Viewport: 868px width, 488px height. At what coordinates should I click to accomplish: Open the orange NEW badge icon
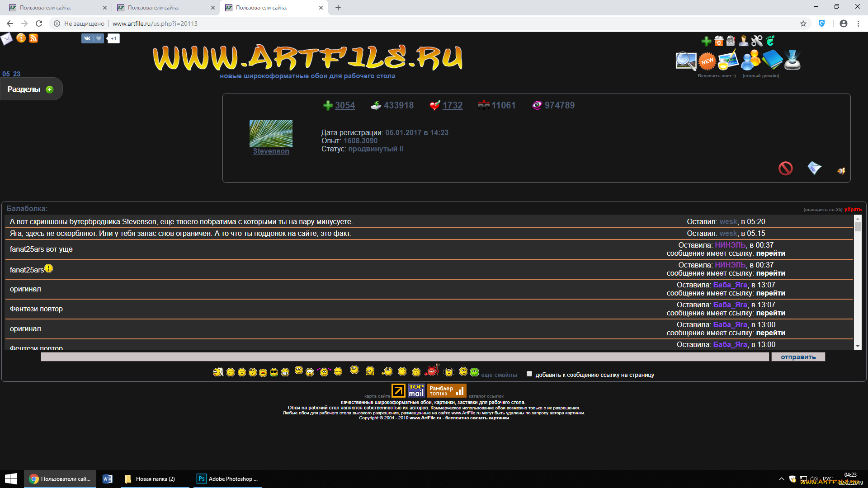[707, 61]
